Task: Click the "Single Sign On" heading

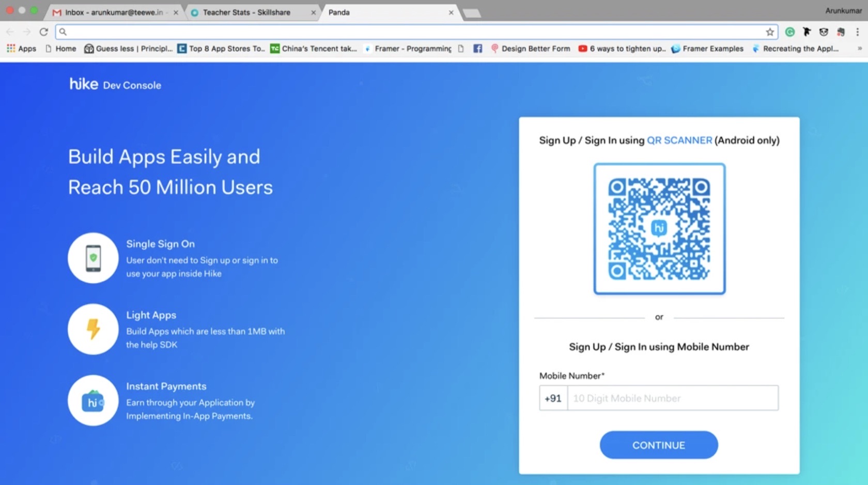Action: tap(160, 244)
